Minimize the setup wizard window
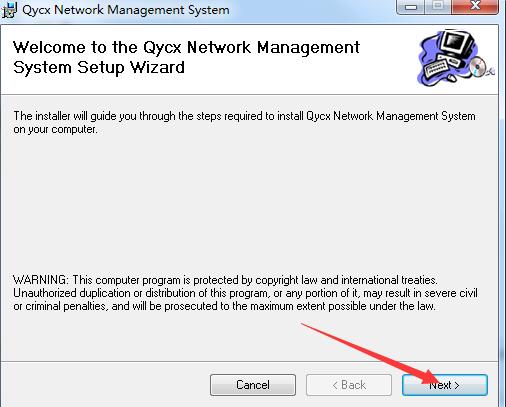The height and width of the screenshot is (407, 506). click(411, 7)
